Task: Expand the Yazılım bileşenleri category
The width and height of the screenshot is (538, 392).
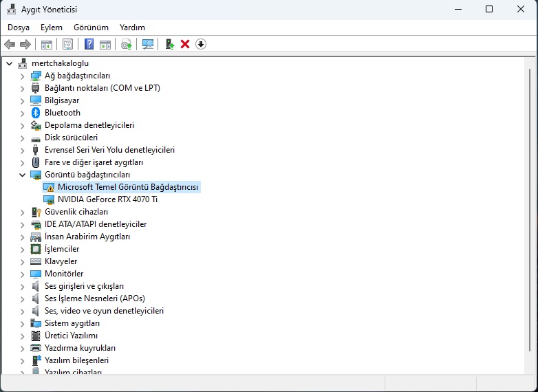Action: click(22, 361)
